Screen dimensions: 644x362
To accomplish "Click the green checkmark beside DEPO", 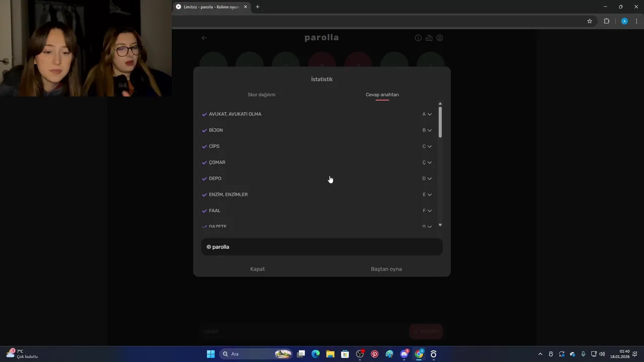I will pos(204,178).
